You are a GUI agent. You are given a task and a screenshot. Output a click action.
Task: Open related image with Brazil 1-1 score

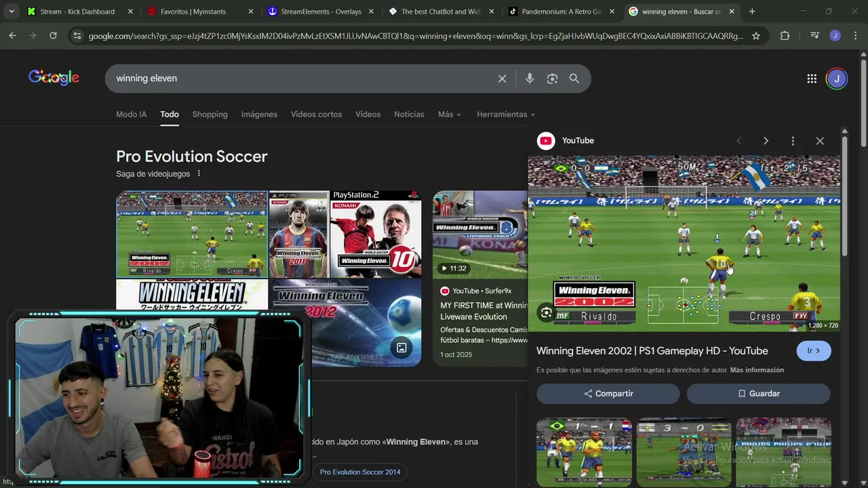[x=584, y=452]
